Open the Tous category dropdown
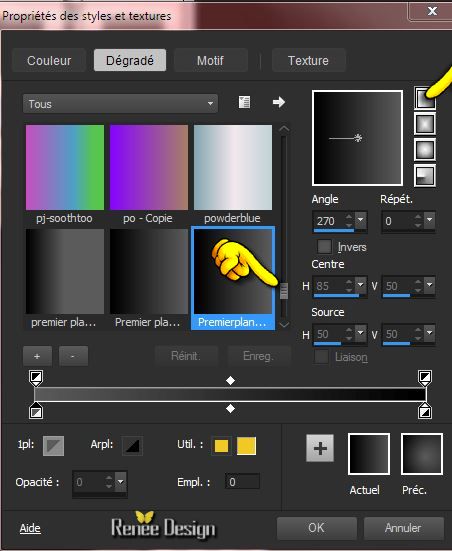This screenshot has width=452, height=551. pos(120,104)
